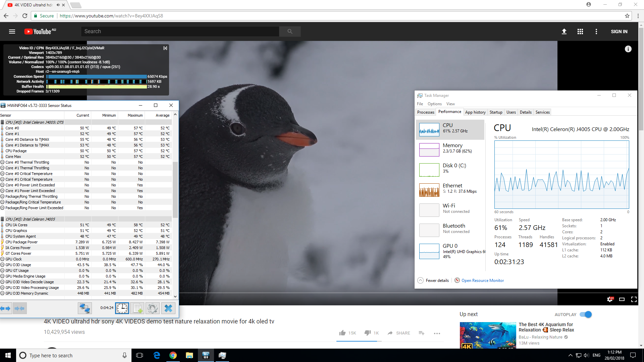Click the YouTube Search input field
The width and height of the screenshot is (644, 362).
[180, 32]
